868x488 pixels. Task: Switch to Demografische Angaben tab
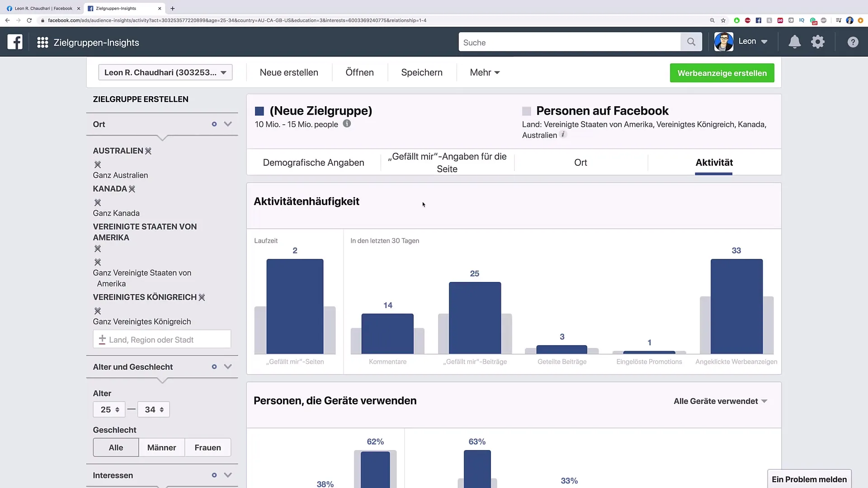pyautogui.click(x=313, y=163)
